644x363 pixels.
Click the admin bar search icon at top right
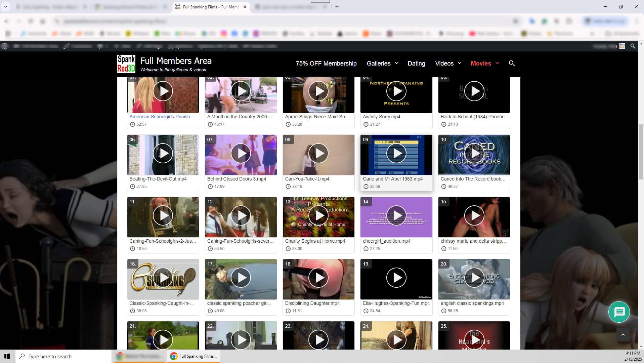pyautogui.click(x=633, y=46)
